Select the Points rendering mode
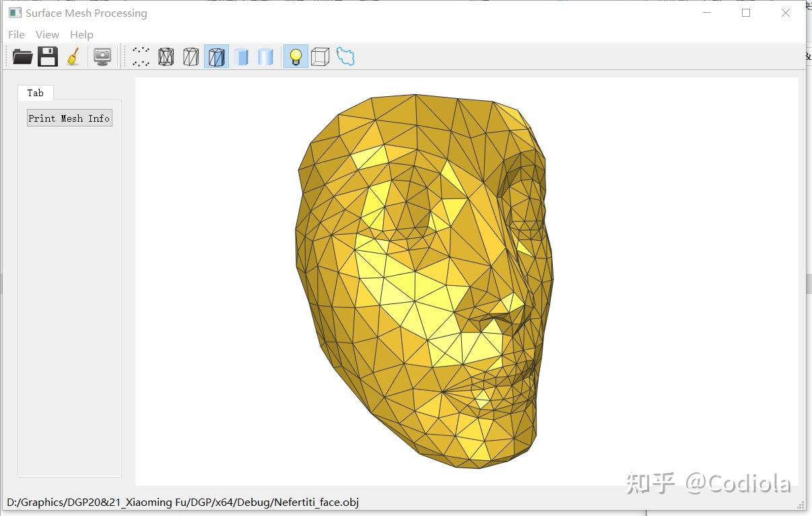The image size is (812, 516). coord(140,57)
